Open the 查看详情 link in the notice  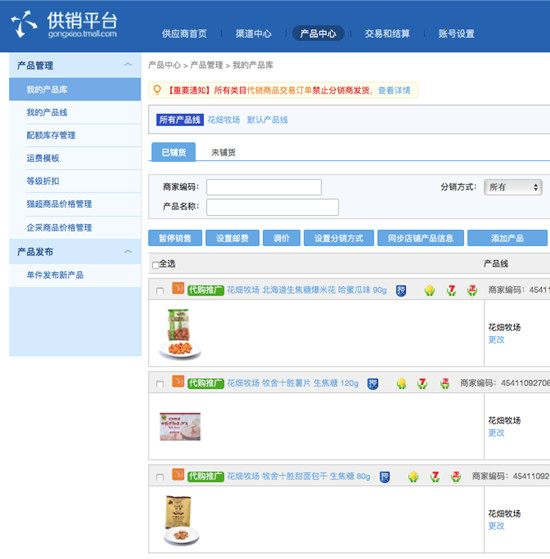pyautogui.click(x=394, y=90)
